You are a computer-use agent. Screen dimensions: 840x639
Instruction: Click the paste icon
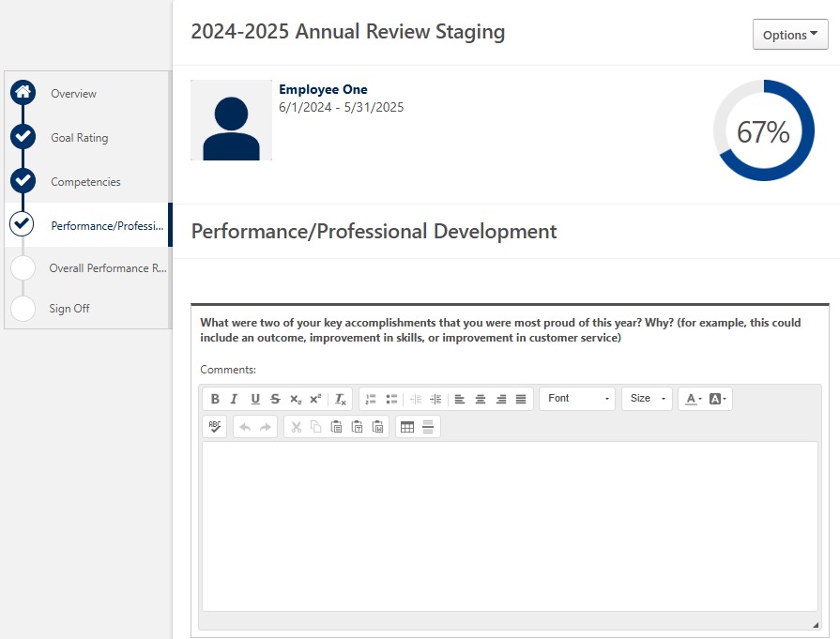[336, 427]
